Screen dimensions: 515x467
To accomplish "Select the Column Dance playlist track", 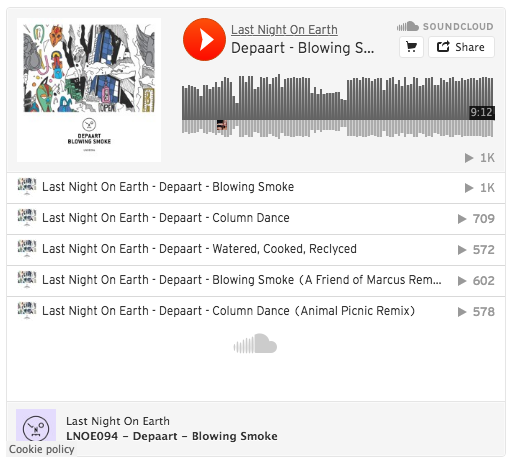I will [x=256, y=219].
